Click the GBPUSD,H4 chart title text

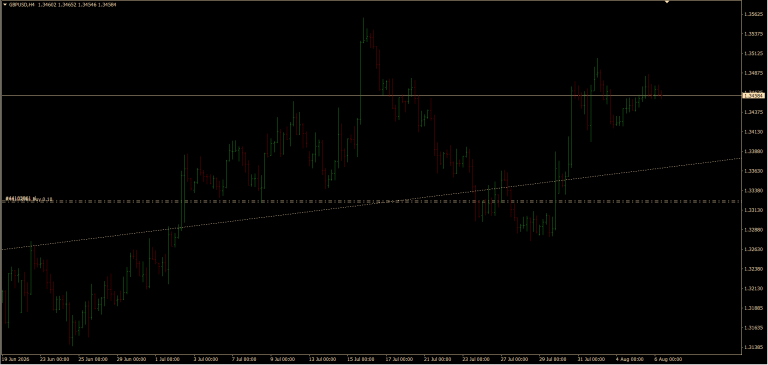[x=21, y=4]
